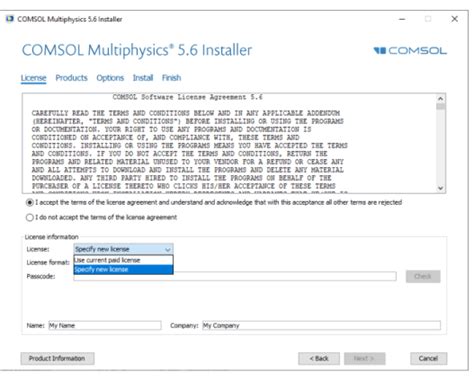
Task: Click the Check passcode button
Action: [x=423, y=276]
